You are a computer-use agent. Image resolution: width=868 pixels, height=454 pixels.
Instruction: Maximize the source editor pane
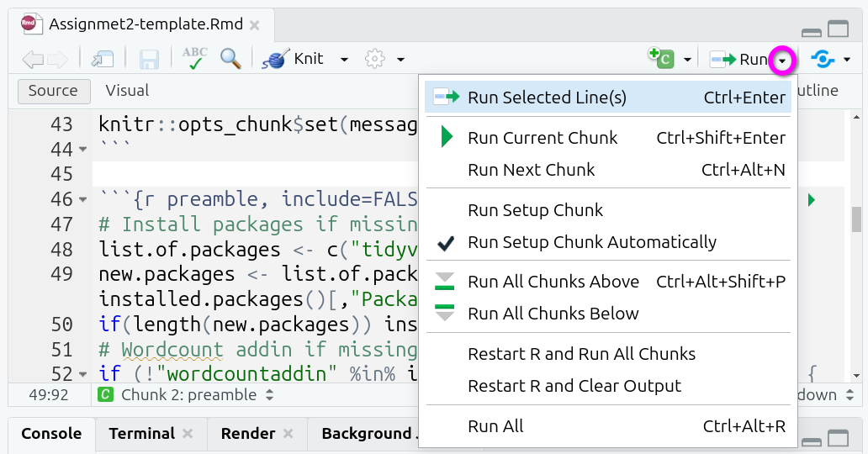point(838,29)
